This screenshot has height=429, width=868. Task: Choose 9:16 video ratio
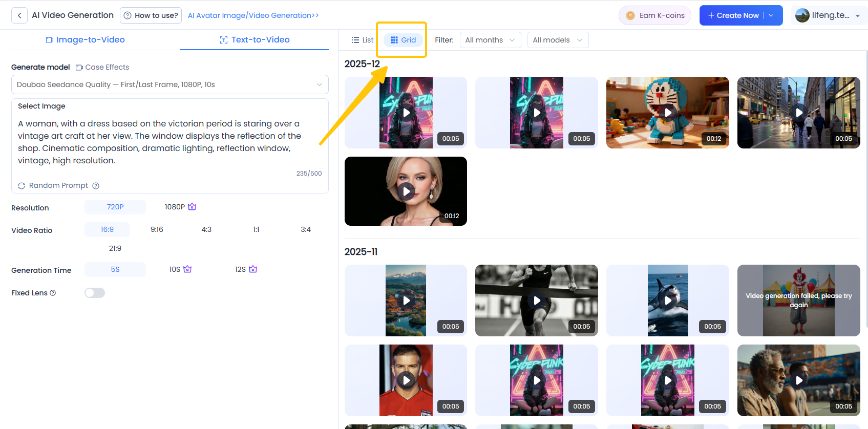pos(157,229)
